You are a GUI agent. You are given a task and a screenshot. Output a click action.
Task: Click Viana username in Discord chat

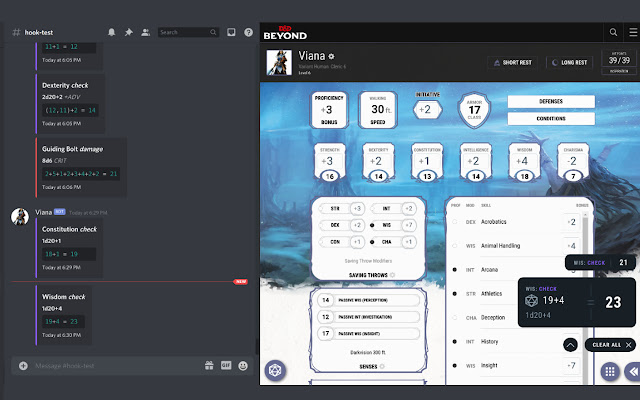point(43,212)
